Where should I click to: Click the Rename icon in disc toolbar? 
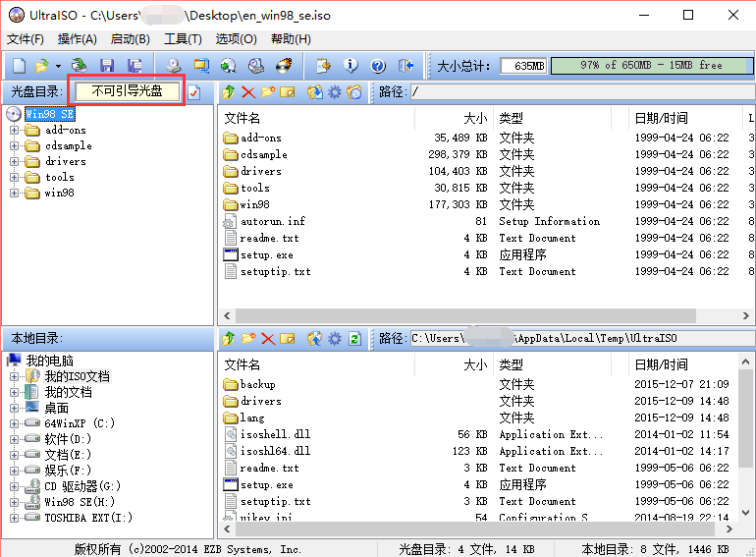pos(288,91)
